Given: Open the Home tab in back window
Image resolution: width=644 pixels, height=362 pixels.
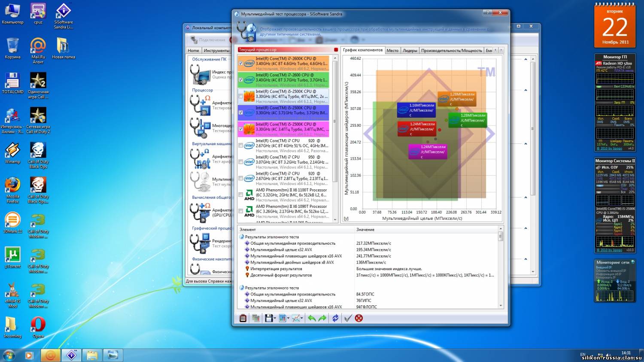Looking at the screenshot, I should tap(193, 51).
